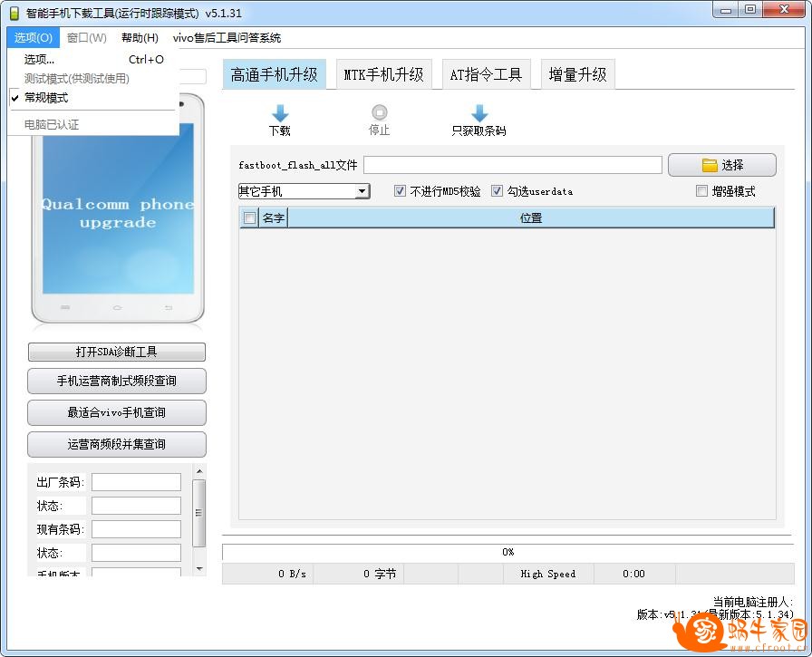Minimize the download tool window
The height and width of the screenshot is (657, 812).
click(726, 10)
